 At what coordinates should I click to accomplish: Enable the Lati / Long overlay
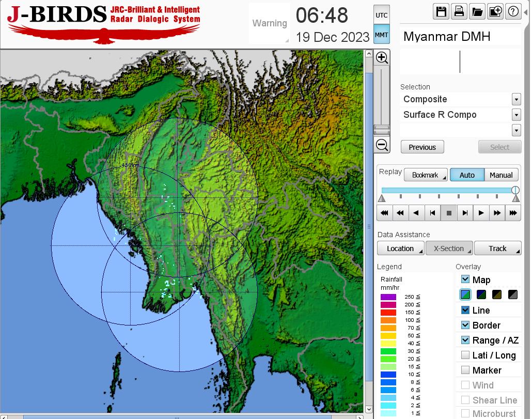(x=465, y=355)
